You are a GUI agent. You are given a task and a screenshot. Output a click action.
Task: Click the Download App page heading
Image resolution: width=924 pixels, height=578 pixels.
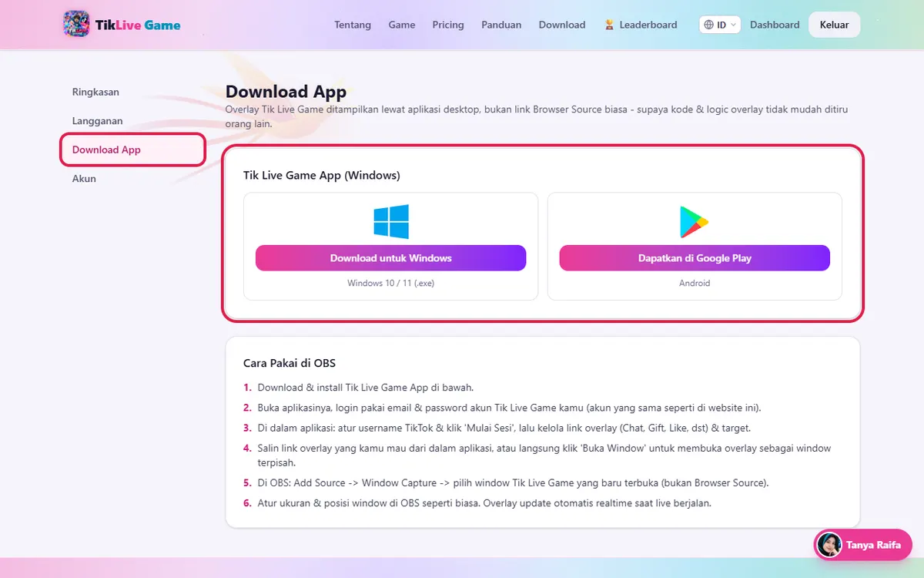click(x=286, y=92)
